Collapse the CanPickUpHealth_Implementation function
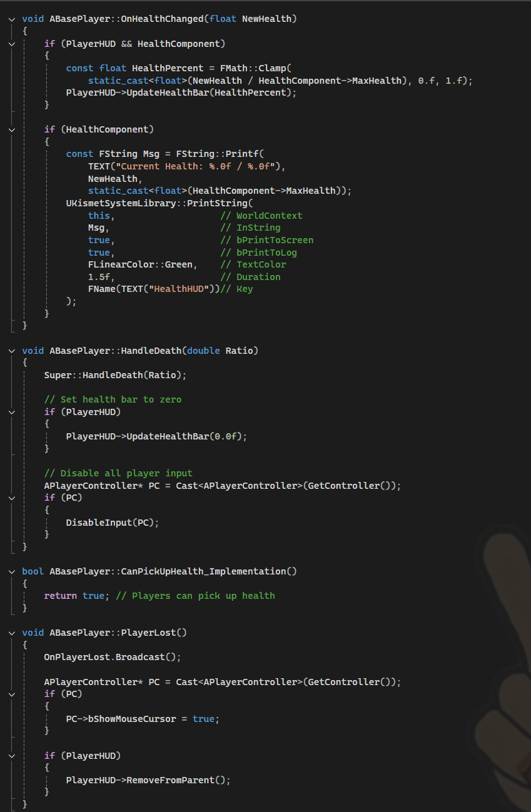Screen dimensions: 531x812 pos(12,571)
